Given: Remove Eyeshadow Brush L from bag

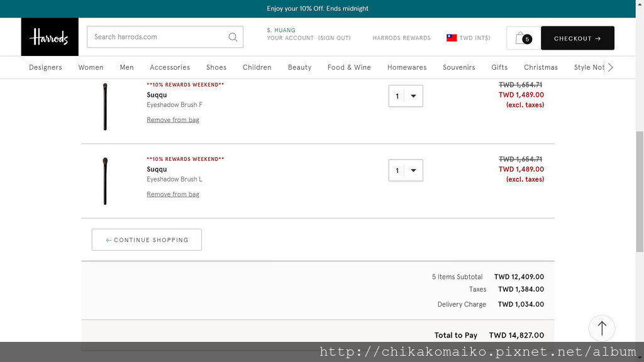Looking at the screenshot, I should (173, 194).
